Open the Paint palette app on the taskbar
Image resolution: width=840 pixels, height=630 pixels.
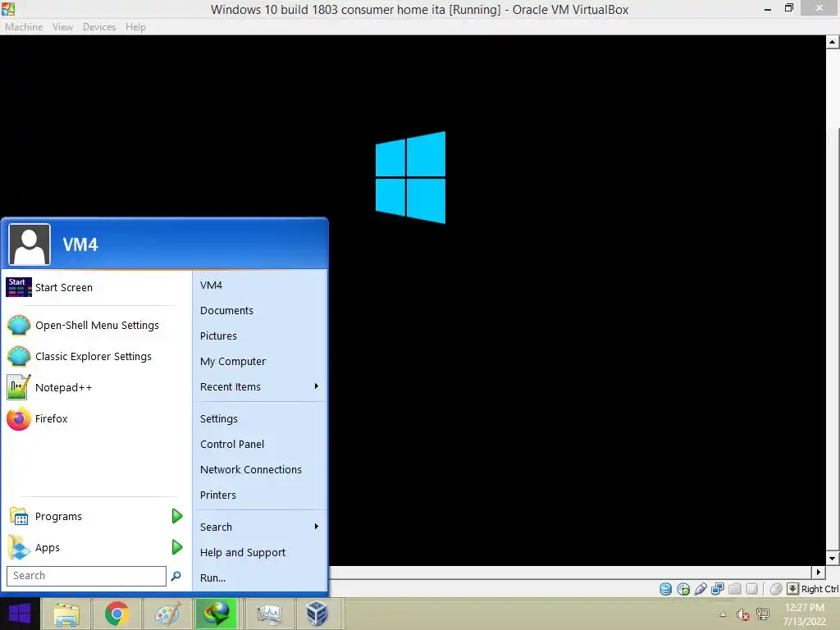pos(167,614)
